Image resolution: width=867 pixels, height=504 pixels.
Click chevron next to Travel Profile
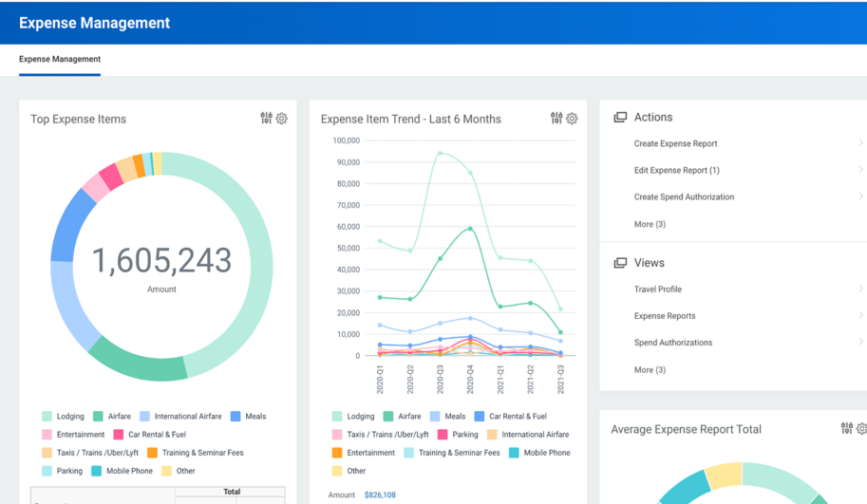861,289
